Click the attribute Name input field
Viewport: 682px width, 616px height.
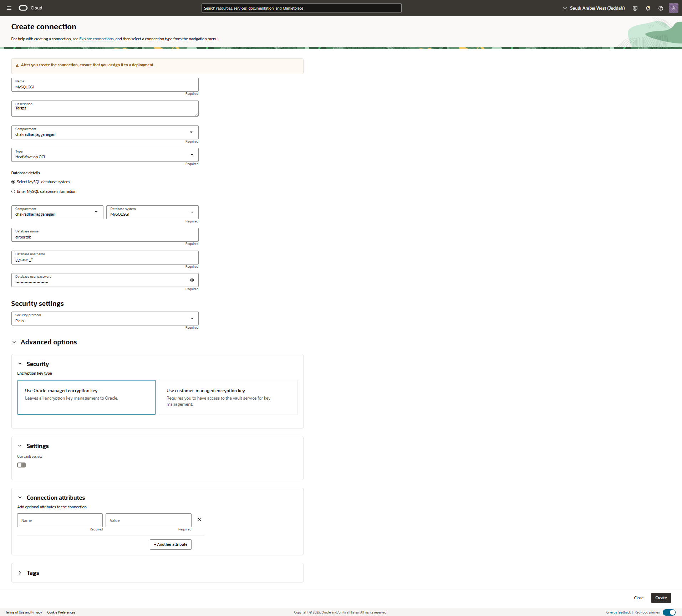pyautogui.click(x=60, y=520)
